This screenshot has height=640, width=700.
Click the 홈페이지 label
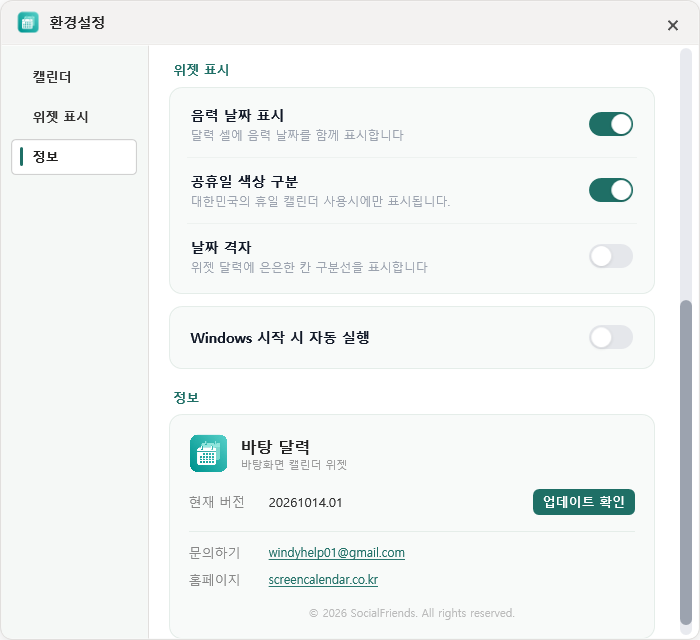214,580
